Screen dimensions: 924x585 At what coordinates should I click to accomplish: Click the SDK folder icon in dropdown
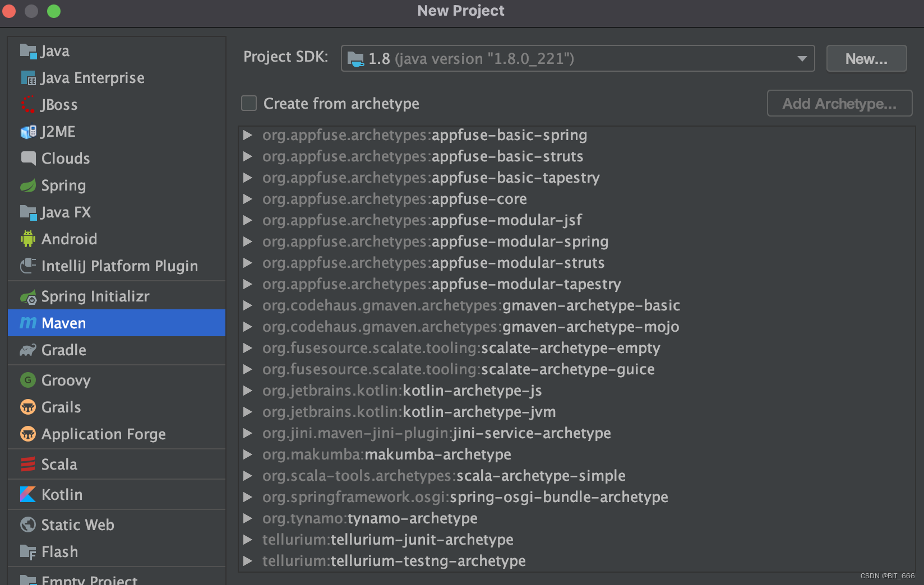356,59
